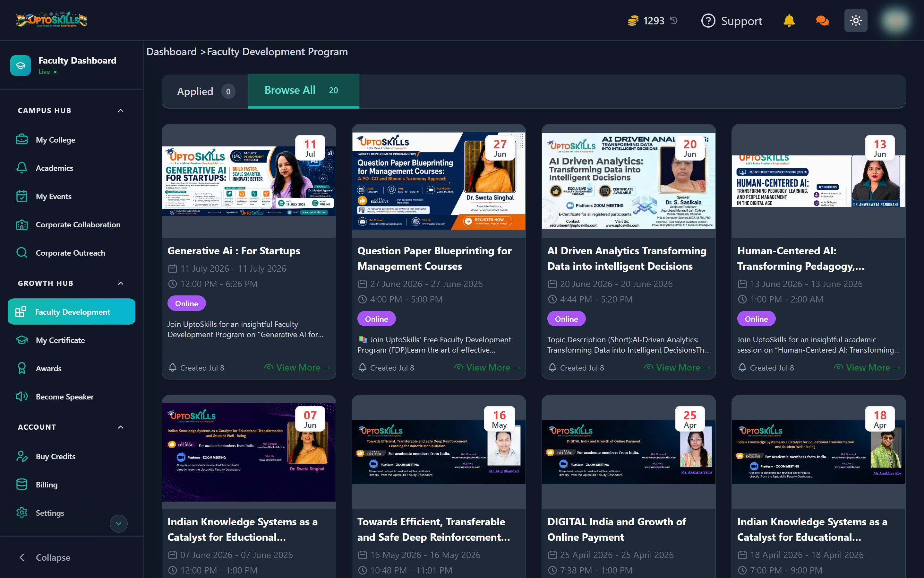924x578 pixels.
Task: Collapse the GROWTH HUB section
Action: (x=121, y=283)
